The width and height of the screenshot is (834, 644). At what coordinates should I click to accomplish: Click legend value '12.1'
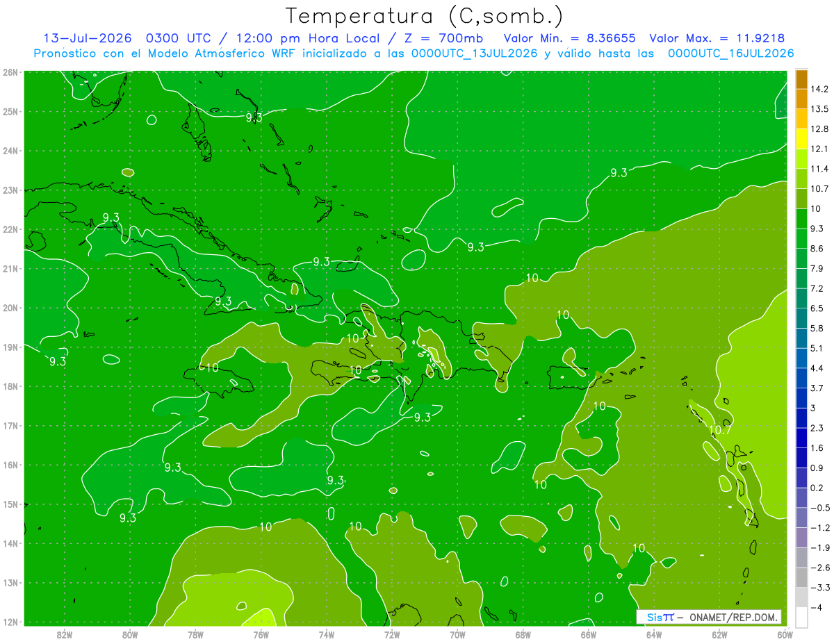(820, 149)
